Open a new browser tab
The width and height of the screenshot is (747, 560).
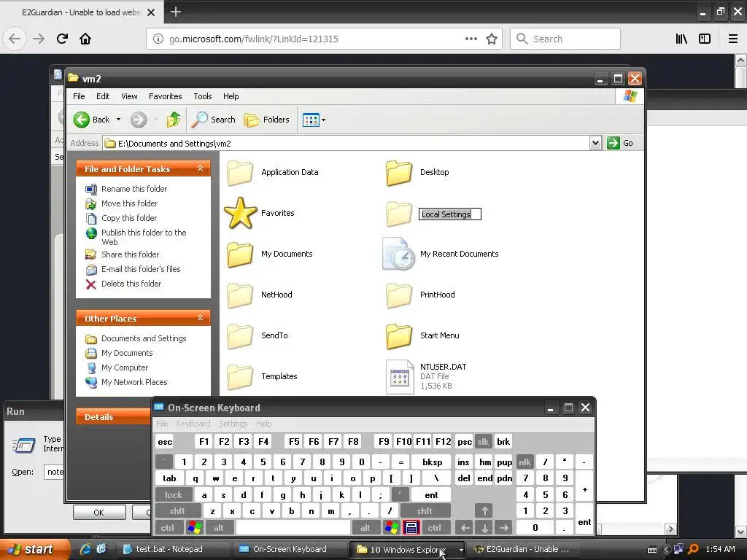click(x=176, y=12)
